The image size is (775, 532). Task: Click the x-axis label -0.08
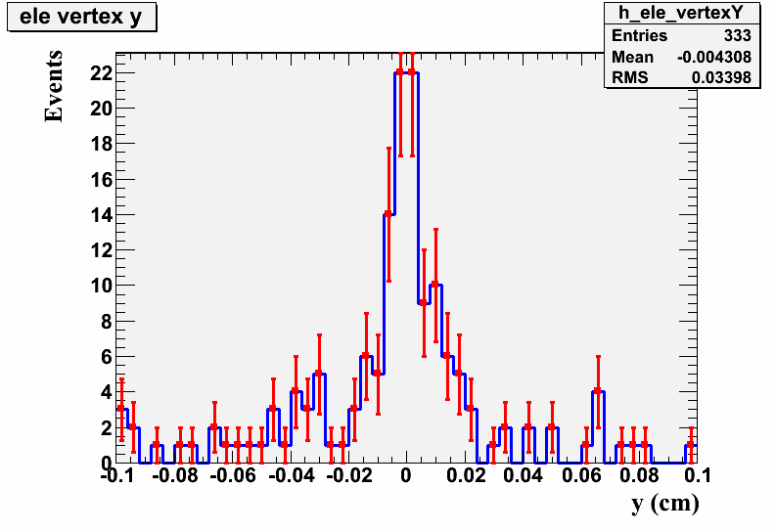pyautogui.click(x=174, y=475)
